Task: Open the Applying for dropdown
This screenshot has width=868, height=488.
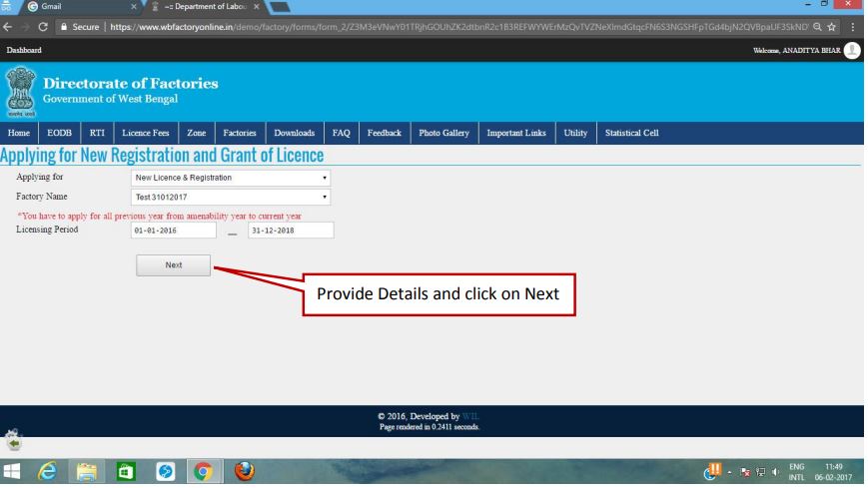Action: [231, 179]
